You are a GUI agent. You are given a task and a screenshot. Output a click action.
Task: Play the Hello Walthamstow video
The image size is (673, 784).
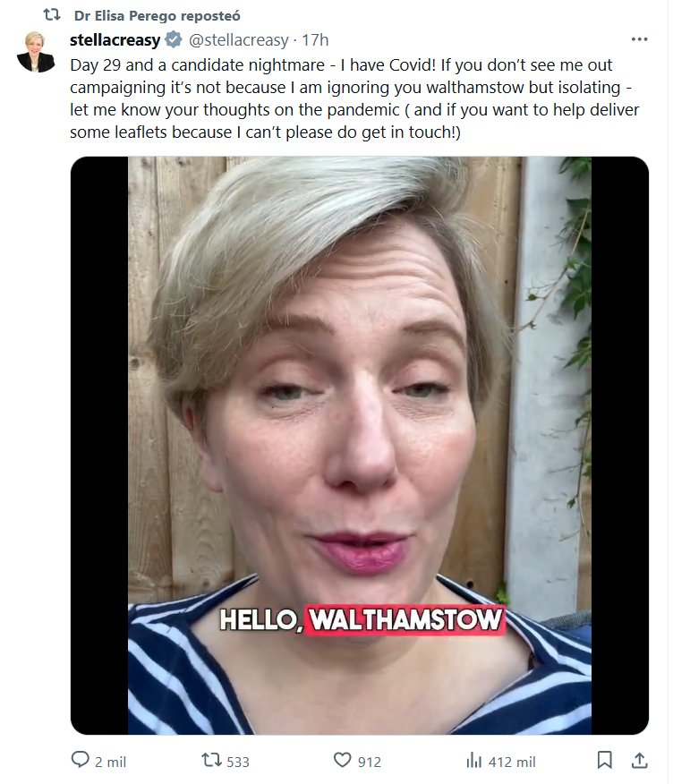pos(359,445)
